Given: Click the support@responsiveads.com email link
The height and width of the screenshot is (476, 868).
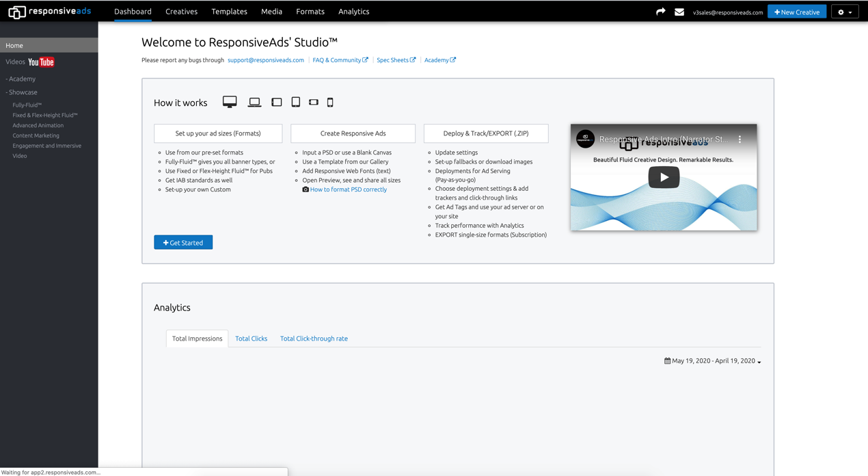Looking at the screenshot, I should (x=266, y=60).
